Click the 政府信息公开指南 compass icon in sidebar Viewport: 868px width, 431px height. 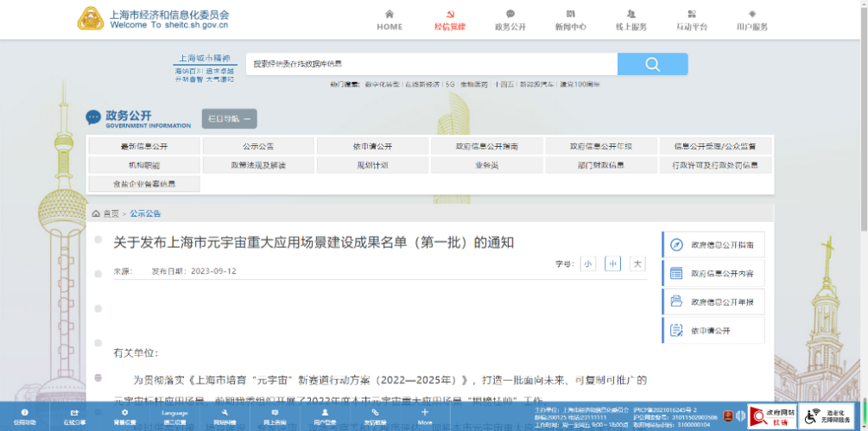click(x=677, y=245)
